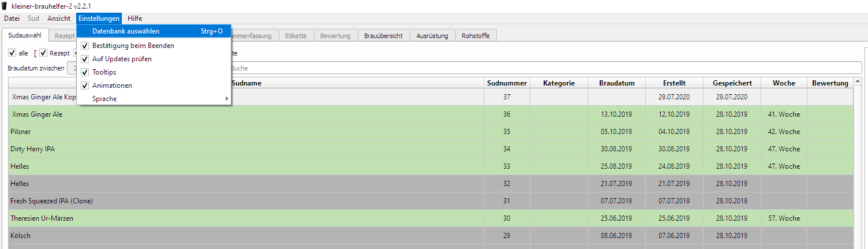Choose Datenbank auswählen from the menu
This screenshot has height=249, width=868.
click(126, 31)
